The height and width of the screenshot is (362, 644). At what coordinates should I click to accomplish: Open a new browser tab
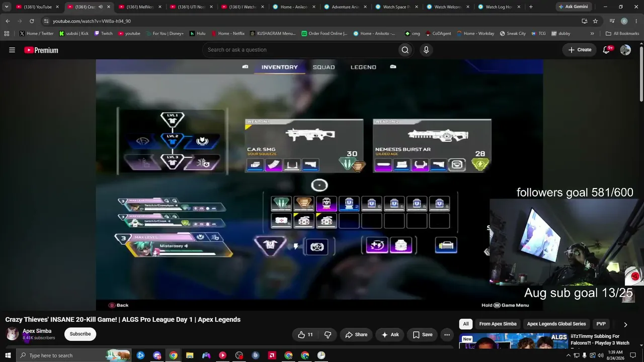click(x=531, y=7)
